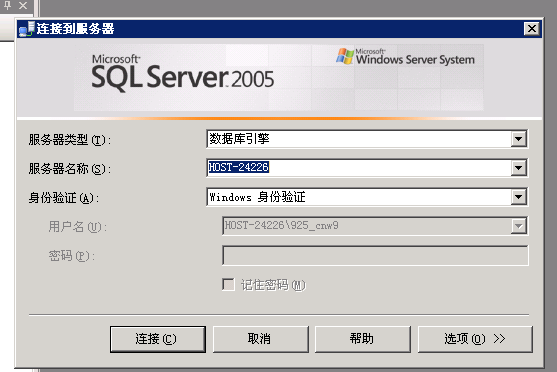
Task: Toggle the 记住密码(M) checkbox
Action: click(x=228, y=285)
